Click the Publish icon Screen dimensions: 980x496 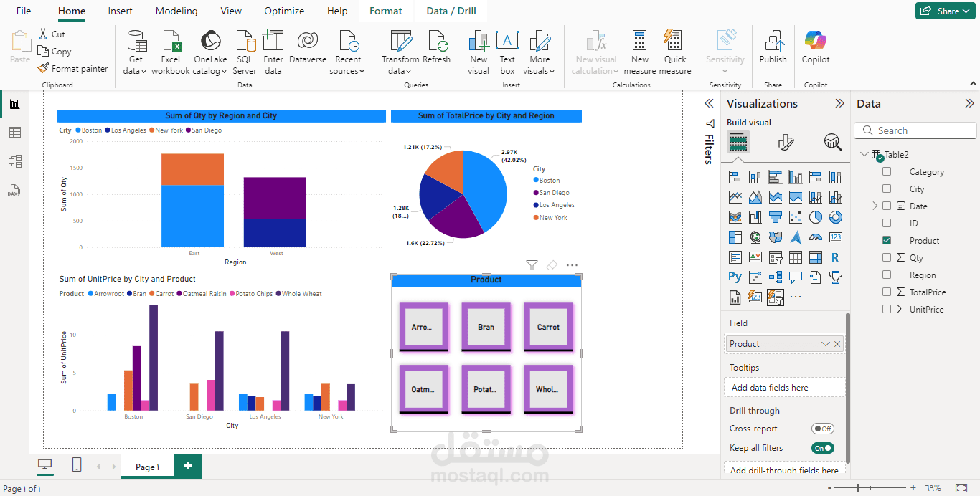click(773, 47)
